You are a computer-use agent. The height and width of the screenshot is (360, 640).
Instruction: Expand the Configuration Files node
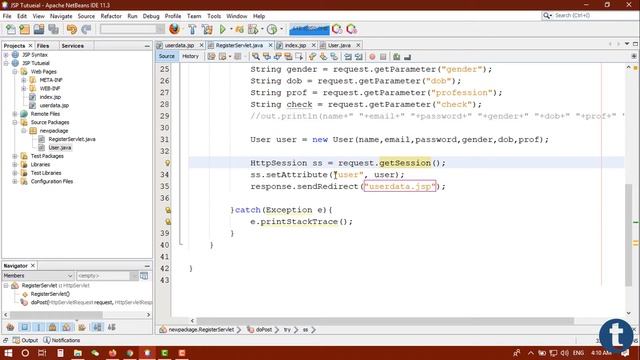pyautogui.click(x=15, y=181)
